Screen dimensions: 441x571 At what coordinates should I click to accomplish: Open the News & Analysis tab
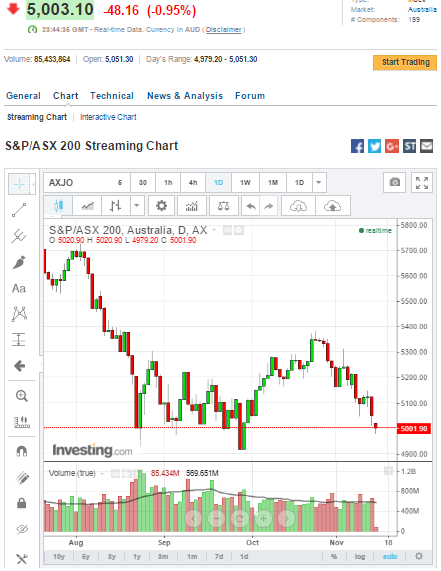coord(185,96)
